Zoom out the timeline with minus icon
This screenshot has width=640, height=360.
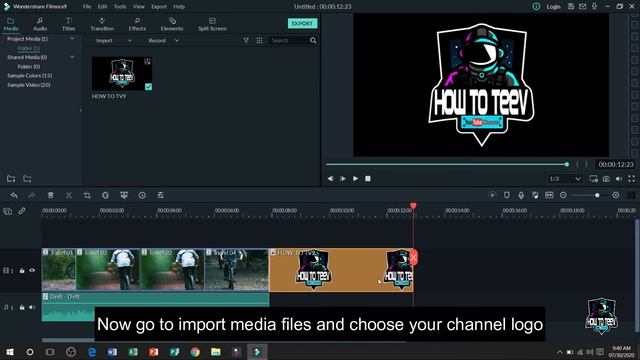[x=563, y=196]
